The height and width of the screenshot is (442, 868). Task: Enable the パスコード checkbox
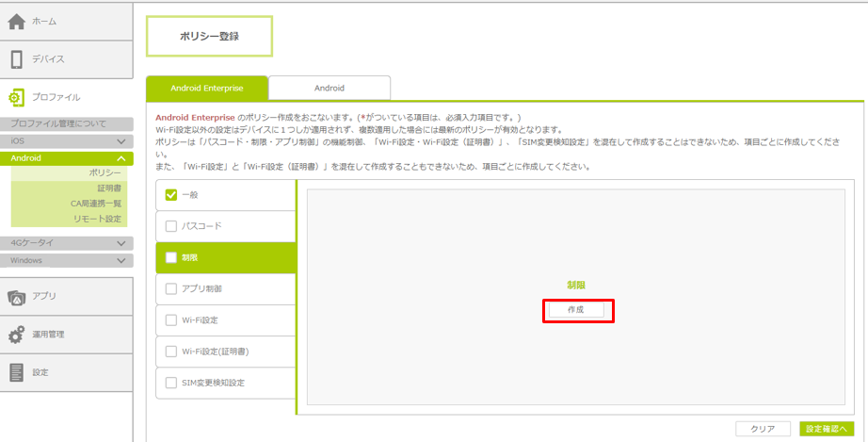tap(171, 226)
